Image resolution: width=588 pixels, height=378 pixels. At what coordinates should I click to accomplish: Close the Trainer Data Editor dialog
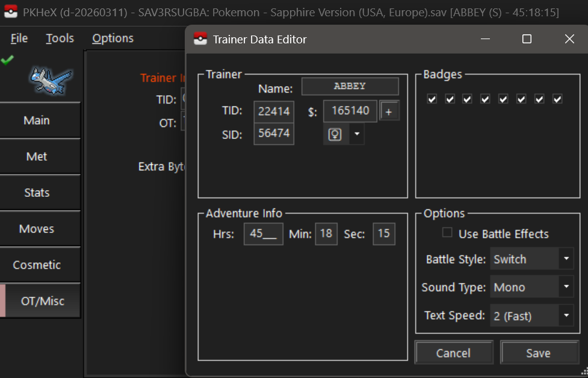tap(569, 39)
